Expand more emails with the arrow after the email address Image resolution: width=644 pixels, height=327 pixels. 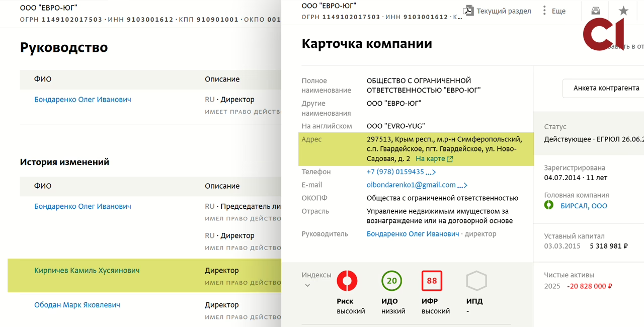pyautogui.click(x=462, y=185)
